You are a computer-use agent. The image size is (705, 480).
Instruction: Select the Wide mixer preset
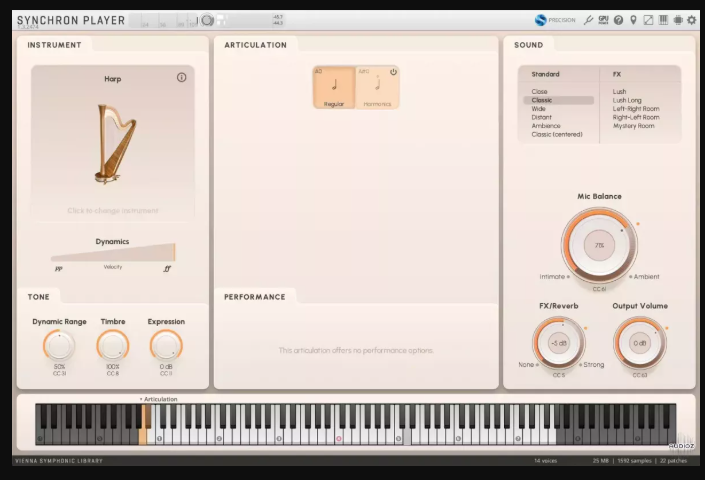coord(538,109)
